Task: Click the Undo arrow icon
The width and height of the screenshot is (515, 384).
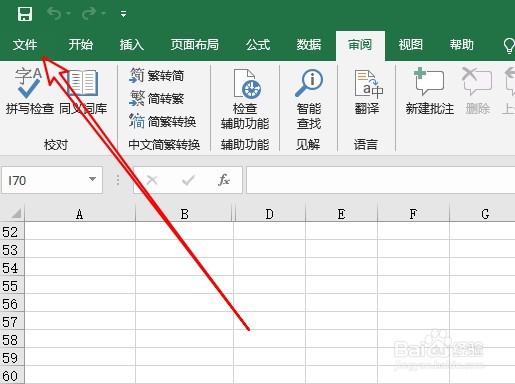Action: [x=54, y=14]
